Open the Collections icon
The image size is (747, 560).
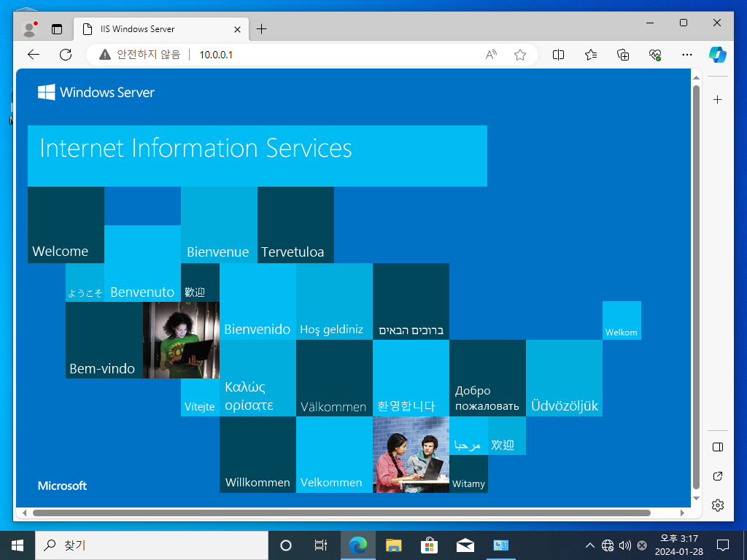click(x=623, y=55)
